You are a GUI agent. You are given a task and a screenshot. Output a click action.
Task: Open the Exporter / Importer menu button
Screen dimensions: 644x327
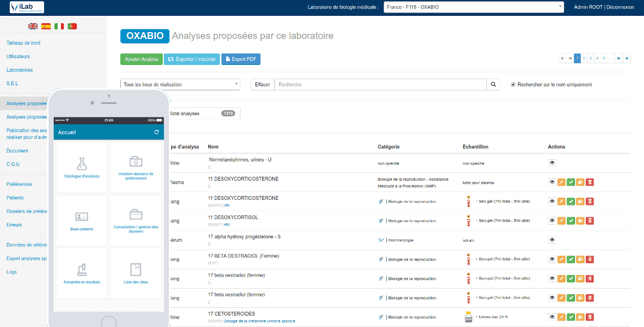click(192, 59)
